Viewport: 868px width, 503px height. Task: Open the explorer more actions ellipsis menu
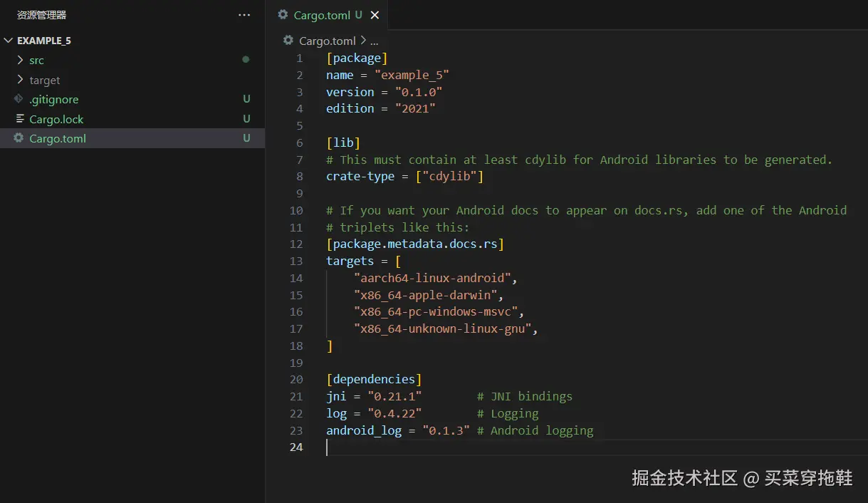244,15
